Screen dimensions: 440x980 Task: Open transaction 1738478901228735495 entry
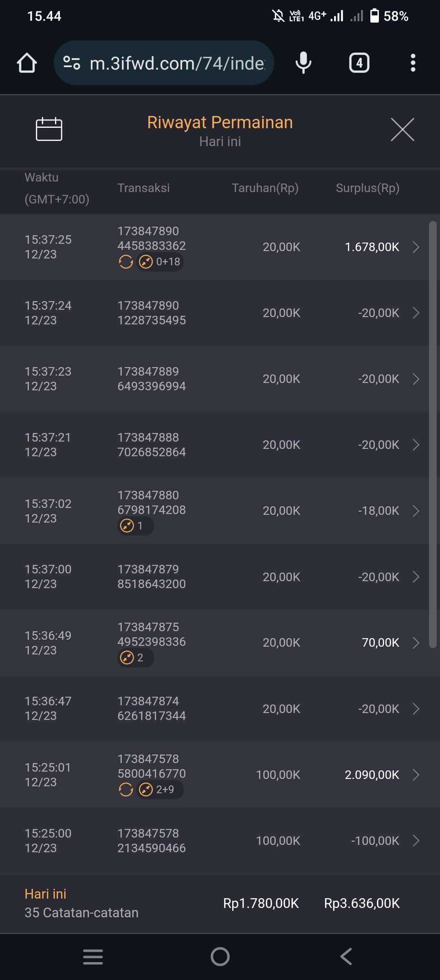tap(152, 313)
